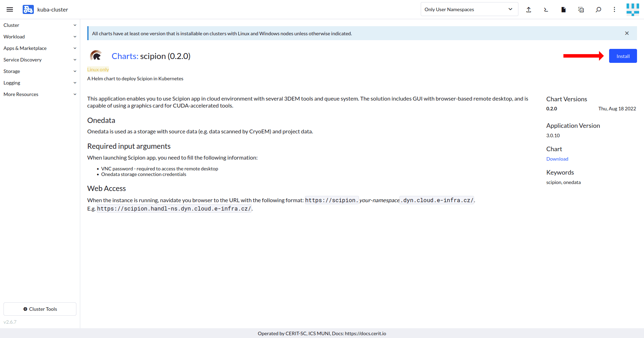Screen dimensions: 644x338
Task: Download the KubeConfig file icon
Action: (563, 10)
